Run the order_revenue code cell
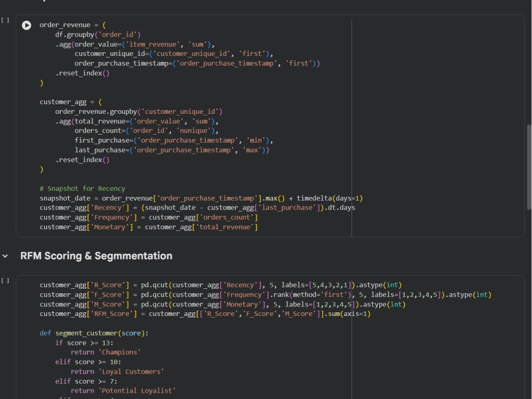 27,25
